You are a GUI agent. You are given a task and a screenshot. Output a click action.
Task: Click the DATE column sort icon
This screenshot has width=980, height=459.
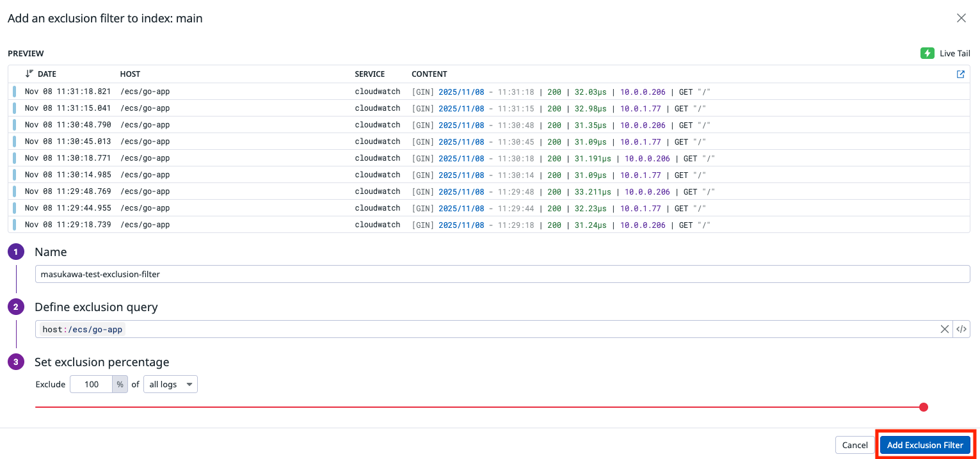click(x=29, y=74)
